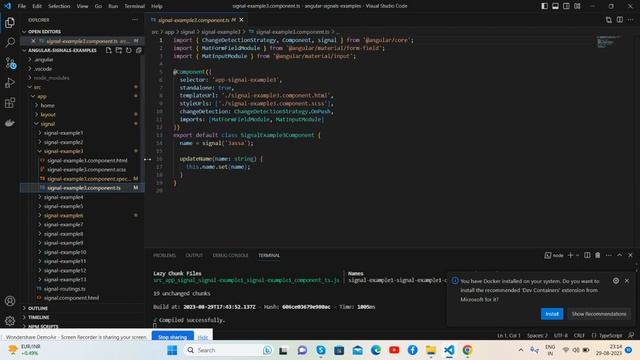Open the Search view in activity bar
This screenshot has width=640, height=360.
point(10,42)
